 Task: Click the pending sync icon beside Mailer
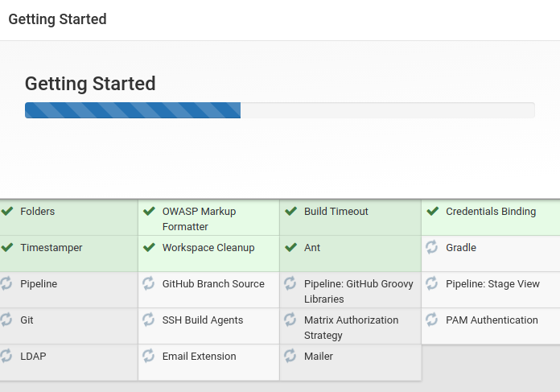pos(290,356)
